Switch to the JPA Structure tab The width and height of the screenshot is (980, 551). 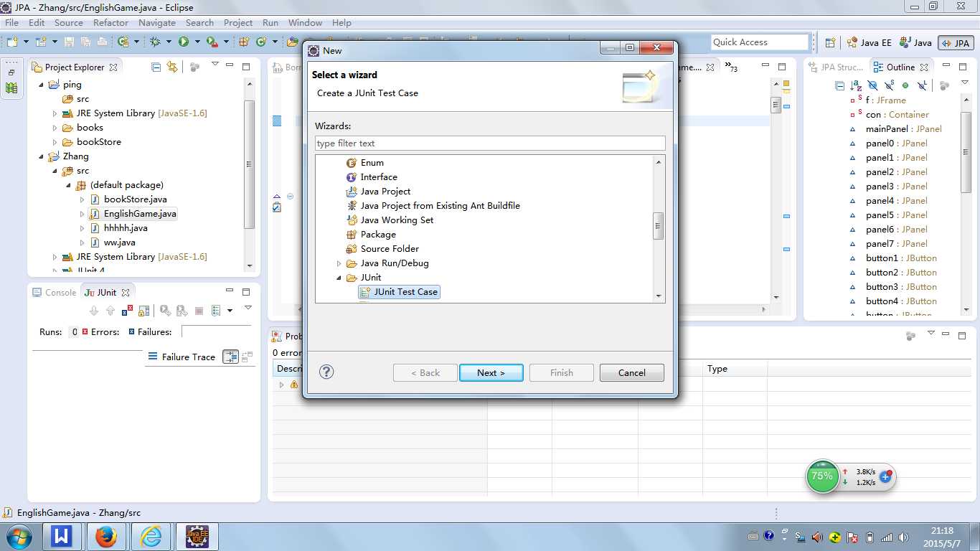837,67
